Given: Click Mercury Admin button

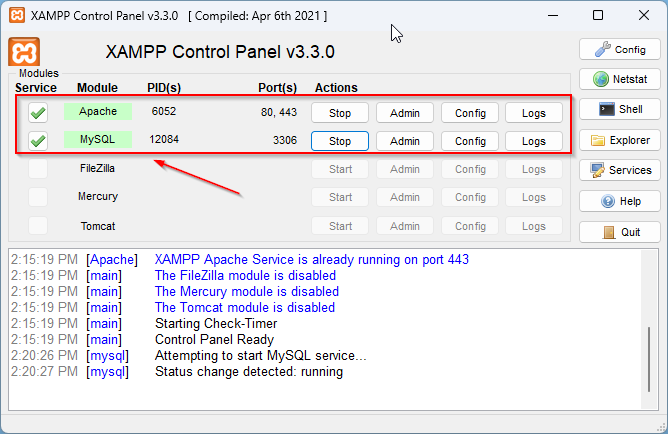Looking at the screenshot, I should click(x=405, y=197).
